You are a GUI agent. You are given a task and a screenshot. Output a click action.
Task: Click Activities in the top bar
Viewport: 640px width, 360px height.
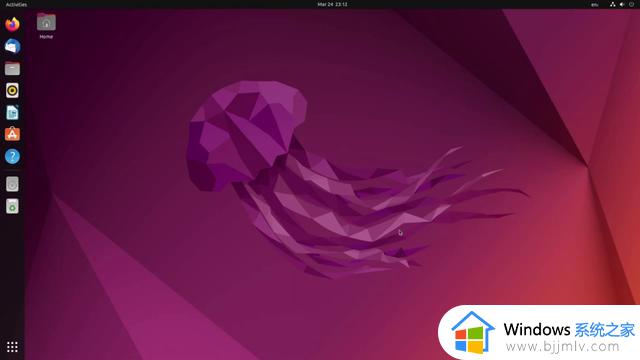(16, 4)
